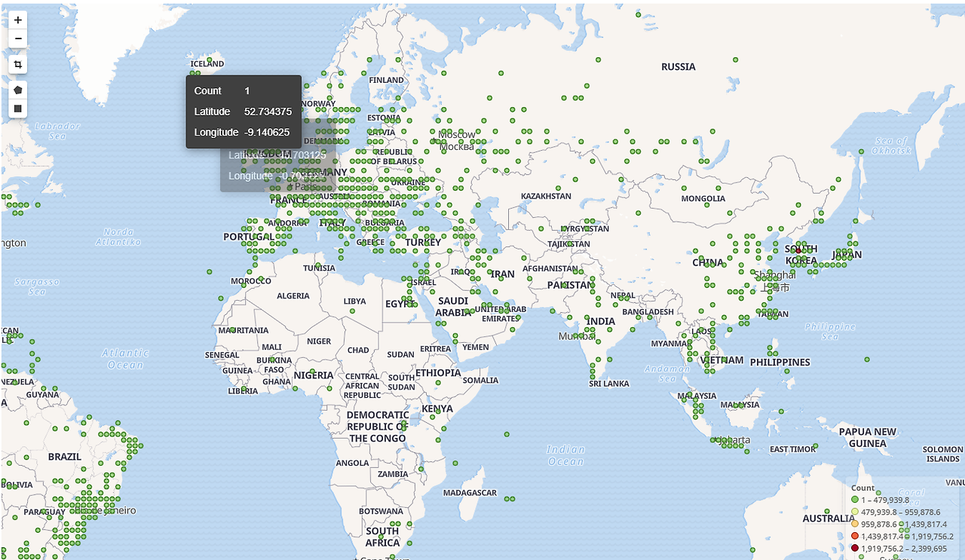Click the red circle icon in the legend
965x560 pixels.
(x=853, y=535)
